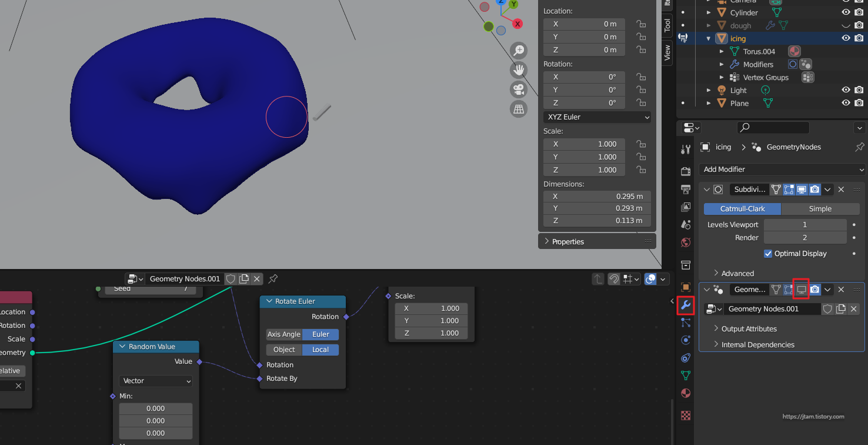Toggle visibility eye for Plane object
The image size is (868, 445).
[846, 103]
